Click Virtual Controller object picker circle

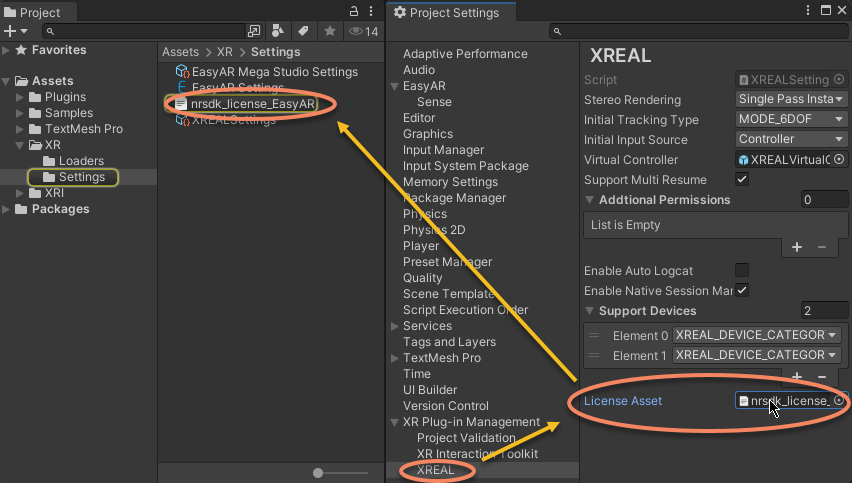tap(839, 160)
